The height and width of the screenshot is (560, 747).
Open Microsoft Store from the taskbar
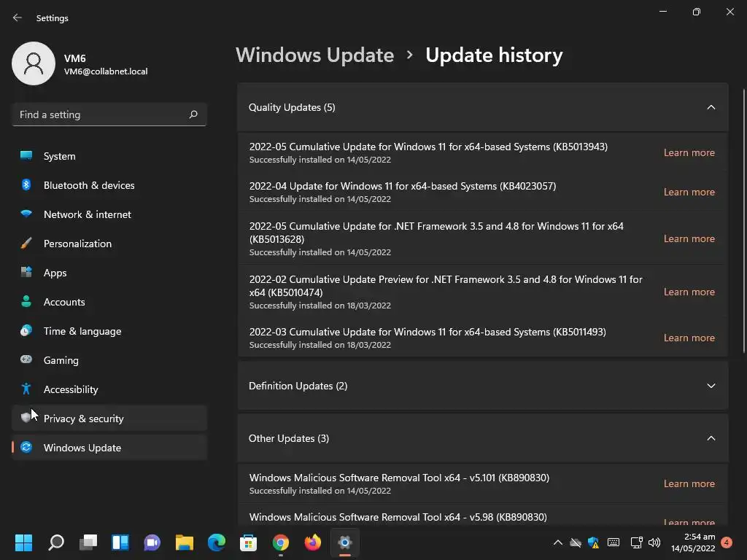coord(248,542)
